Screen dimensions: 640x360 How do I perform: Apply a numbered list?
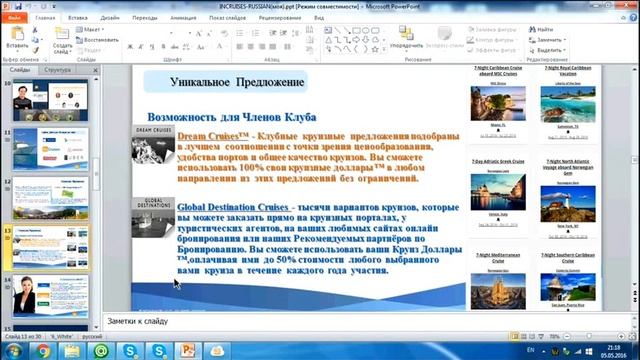pyautogui.click(x=256, y=33)
